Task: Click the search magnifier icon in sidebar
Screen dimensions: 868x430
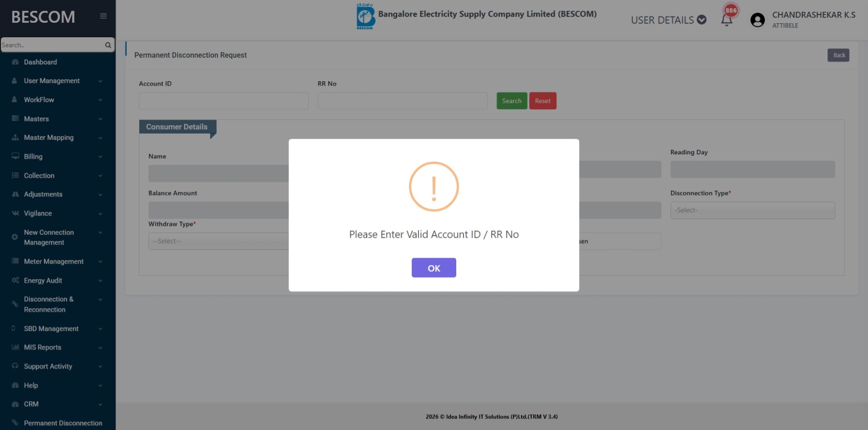Action: 108,45
